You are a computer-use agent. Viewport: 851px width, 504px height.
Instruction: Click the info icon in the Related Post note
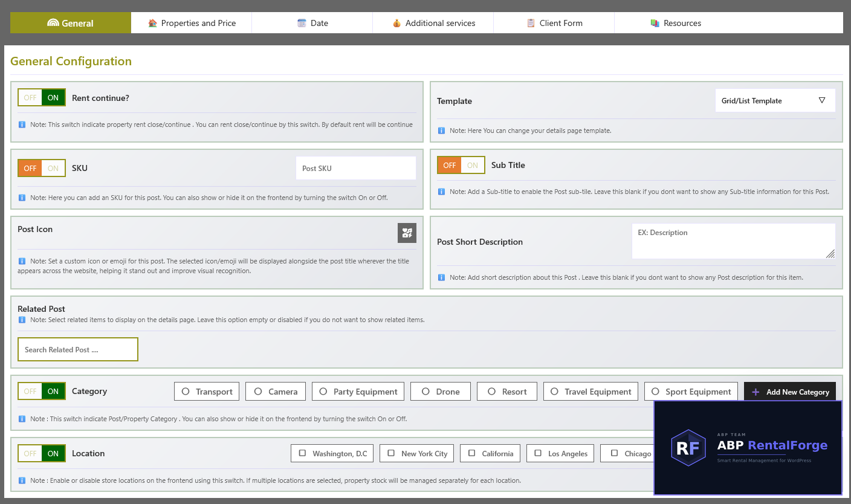(22, 320)
